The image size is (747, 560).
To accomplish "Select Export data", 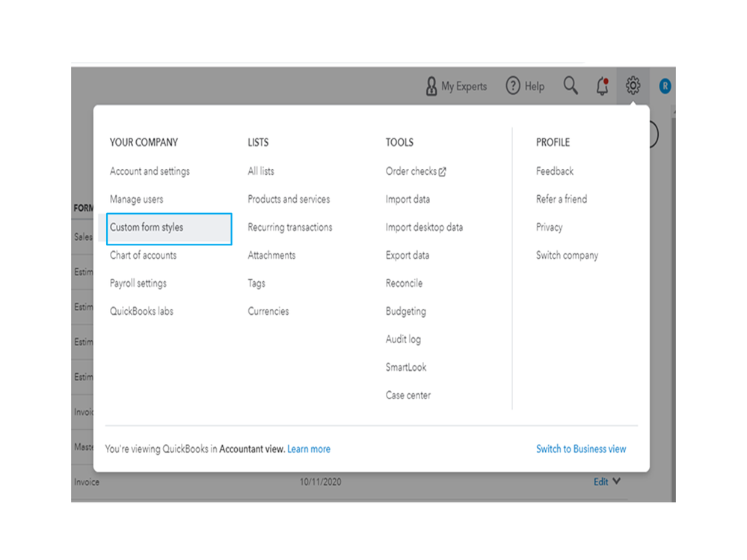I will click(408, 255).
